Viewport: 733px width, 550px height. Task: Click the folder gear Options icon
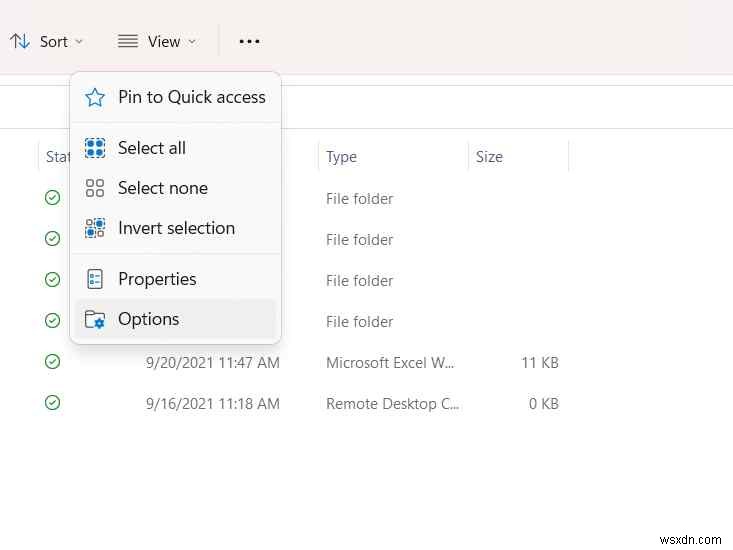tap(95, 319)
